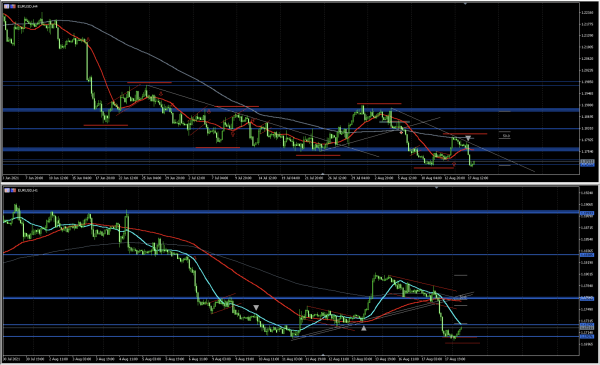Click flag icon left of EURUSD,H4 label
The height and width of the screenshot is (365, 600).
(x=13, y=7)
